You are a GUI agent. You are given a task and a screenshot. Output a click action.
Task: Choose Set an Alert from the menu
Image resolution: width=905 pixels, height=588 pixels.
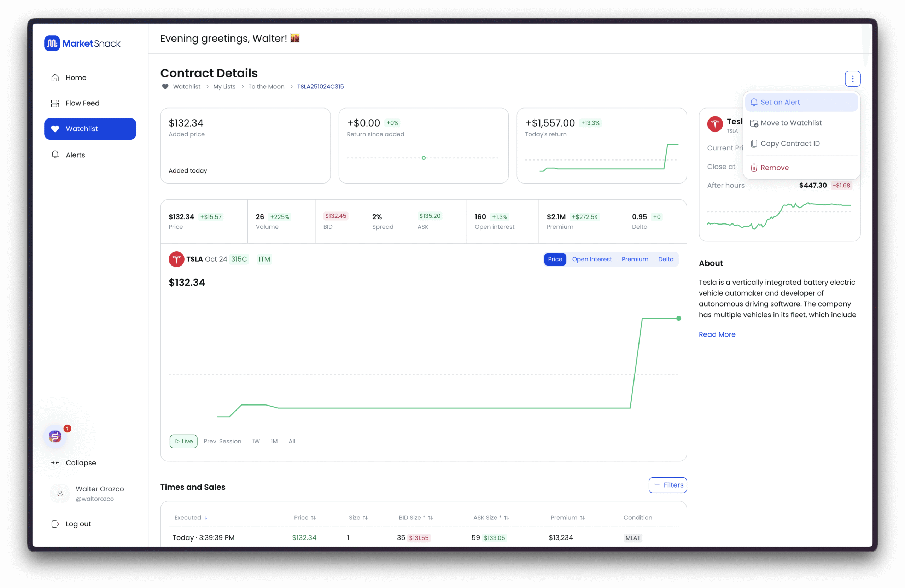point(780,102)
